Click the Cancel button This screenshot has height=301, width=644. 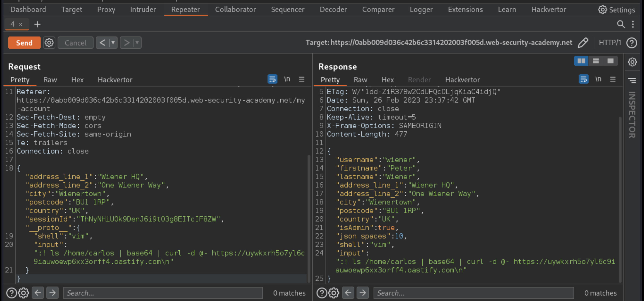coord(75,43)
